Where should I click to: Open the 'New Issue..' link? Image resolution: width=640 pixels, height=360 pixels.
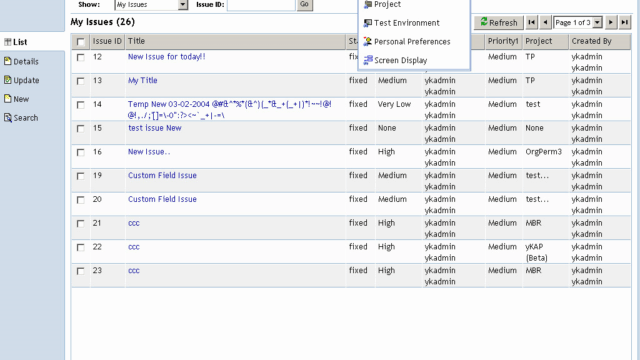coord(149,151)
